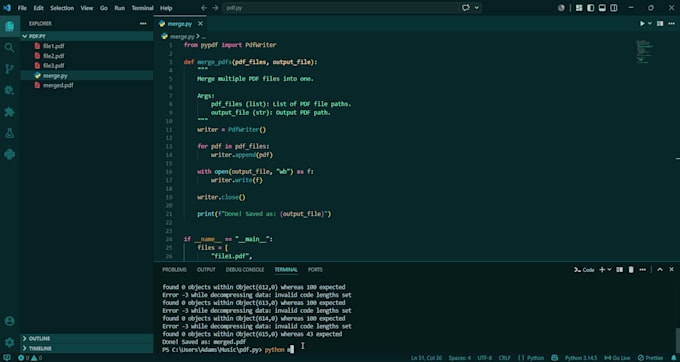Open the Explorer view in activity bar
Image resolution: width=680 pixels, height=362 pixels.
click(10, 26)
